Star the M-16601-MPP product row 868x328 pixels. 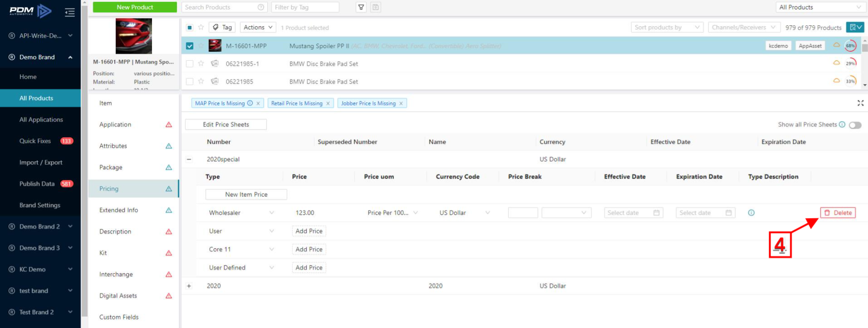coord(201,46)
